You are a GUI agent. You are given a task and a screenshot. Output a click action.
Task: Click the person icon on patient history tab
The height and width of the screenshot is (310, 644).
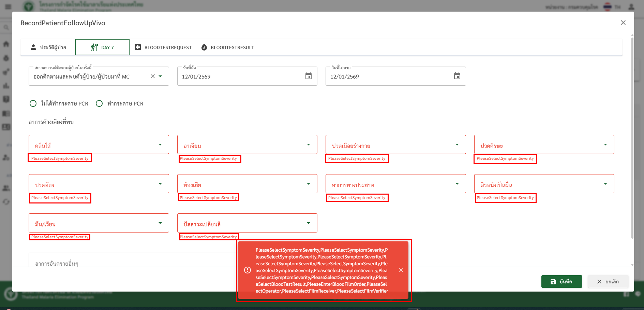(33, 47)
